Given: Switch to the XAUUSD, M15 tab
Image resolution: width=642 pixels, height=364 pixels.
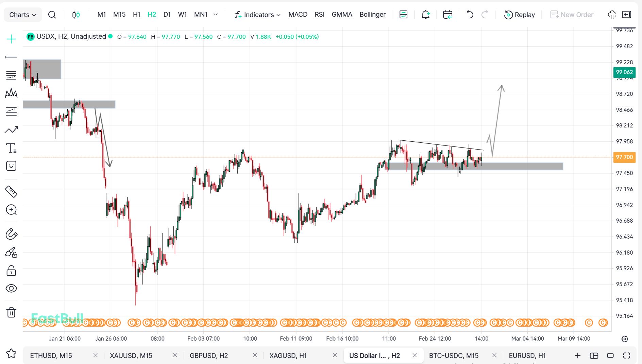Looking at the screenshot, I should (131, 356).
